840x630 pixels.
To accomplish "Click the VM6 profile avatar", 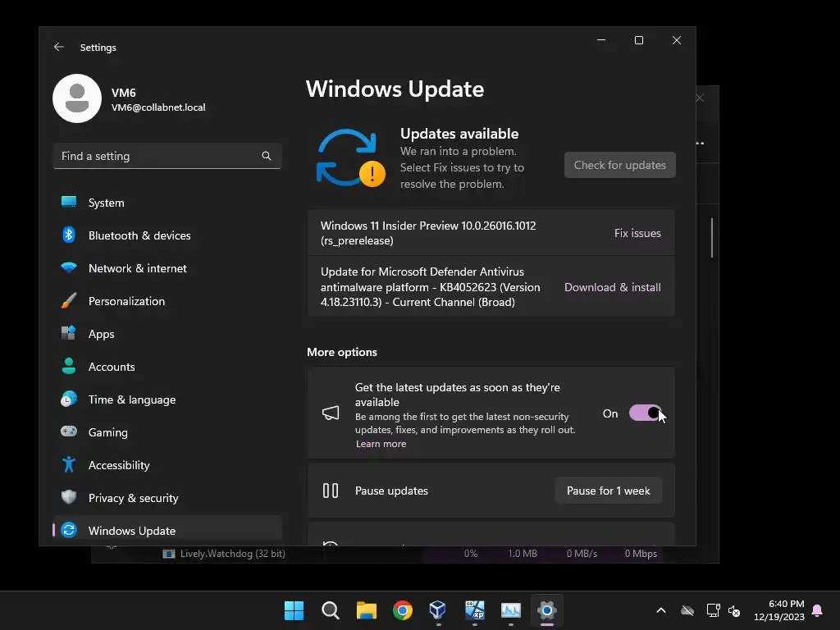I will pos(77,98).
